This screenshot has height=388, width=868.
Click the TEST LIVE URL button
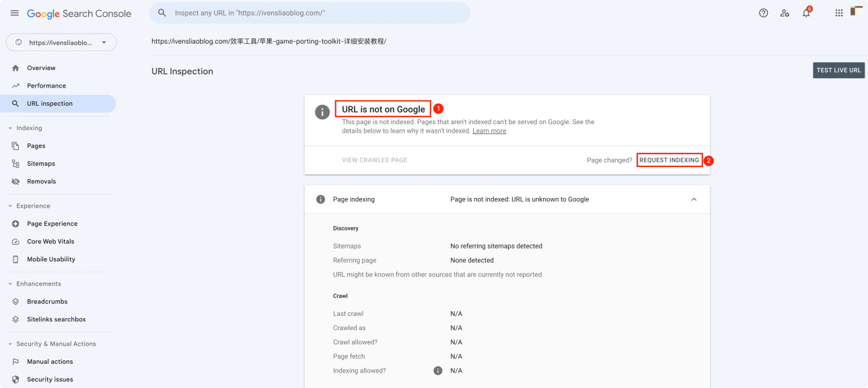(x=838, y=70)
